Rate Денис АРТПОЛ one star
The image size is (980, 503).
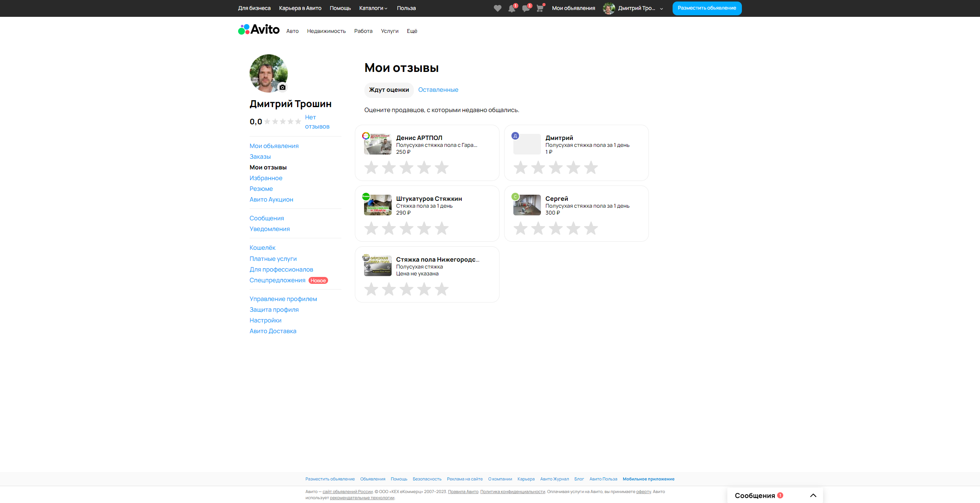[371, 168]
